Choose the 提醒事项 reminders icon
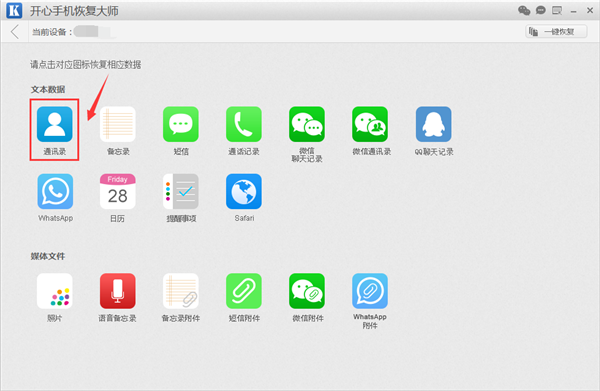Screen dimensions: 600x391 tap(181, 191)
